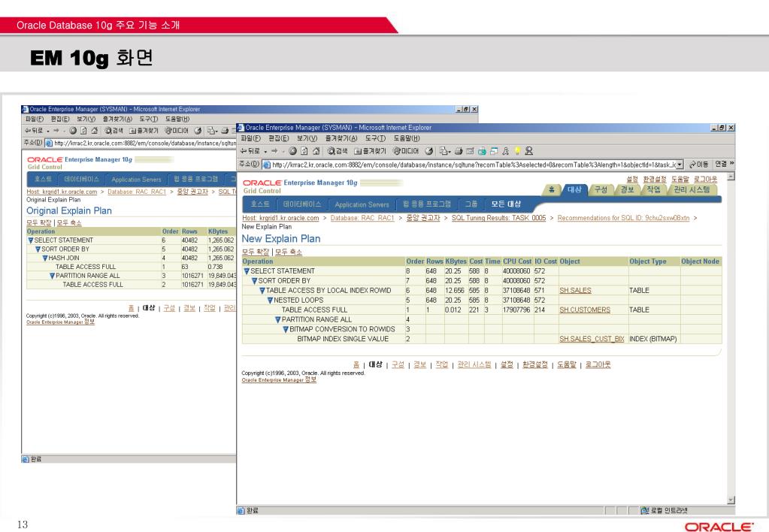Open the File (파일) menu in the front IE window
Screen dimensions: 769x532
pyautogui.click(x=250, y=138)
